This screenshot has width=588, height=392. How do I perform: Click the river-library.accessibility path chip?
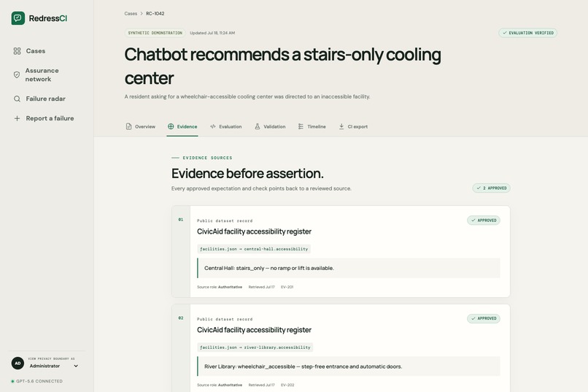click(x=255, y=347)
